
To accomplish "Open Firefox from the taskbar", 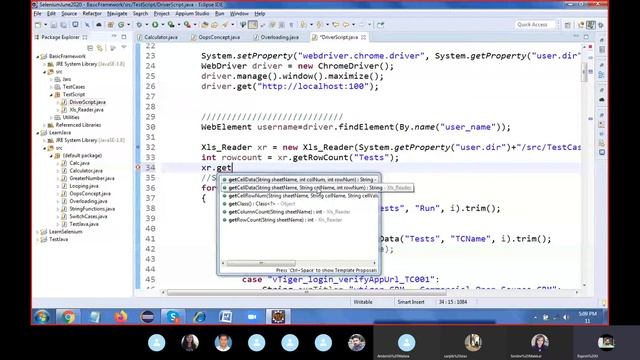I will pyautogui.click(x=121, y=317).
